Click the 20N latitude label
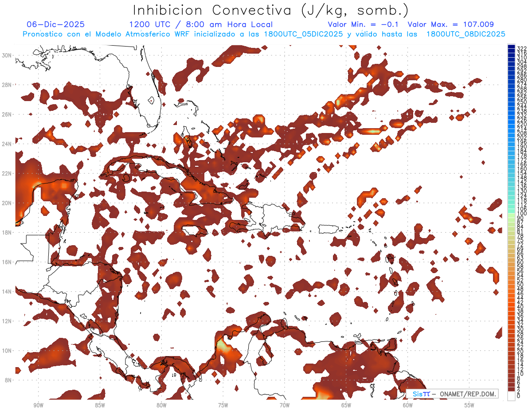Screen dimensions: 532x411 (x=6, y=203)
